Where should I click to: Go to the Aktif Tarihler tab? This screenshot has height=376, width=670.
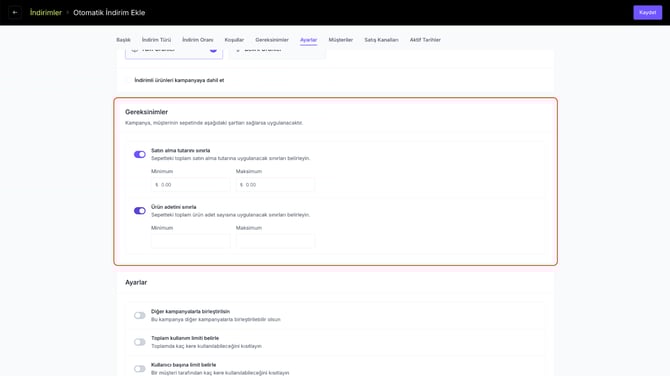[425, 40]
